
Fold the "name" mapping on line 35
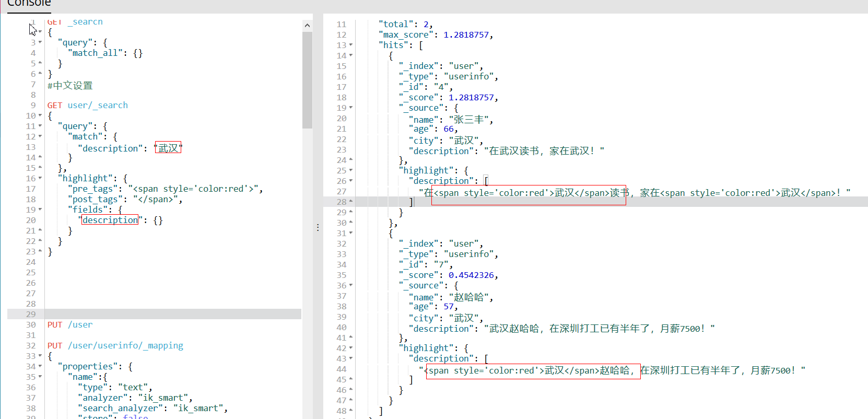pyautogui.click(x=40, y=377)
